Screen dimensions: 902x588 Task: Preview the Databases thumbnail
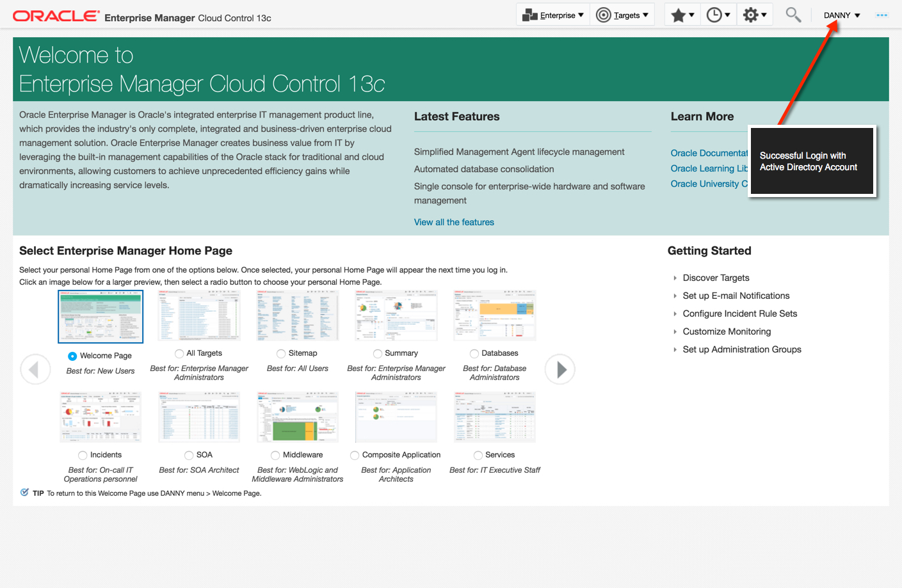pos(495,315)
